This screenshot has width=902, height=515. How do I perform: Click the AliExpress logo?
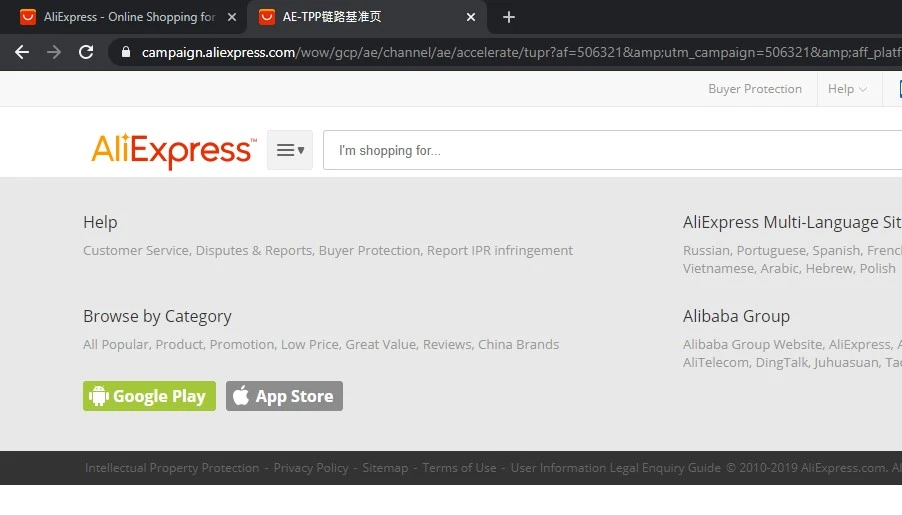(174, 151)
